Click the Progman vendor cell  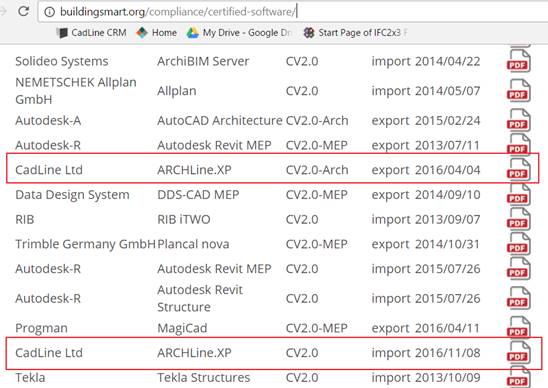[42, 329]
